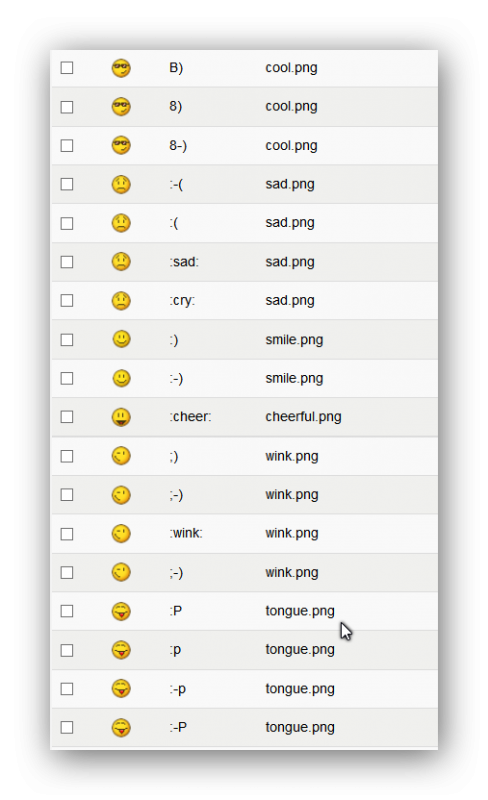Click the cool emoticon icon for B)
Screen dimensions: 488x800
tap(121, 68)
